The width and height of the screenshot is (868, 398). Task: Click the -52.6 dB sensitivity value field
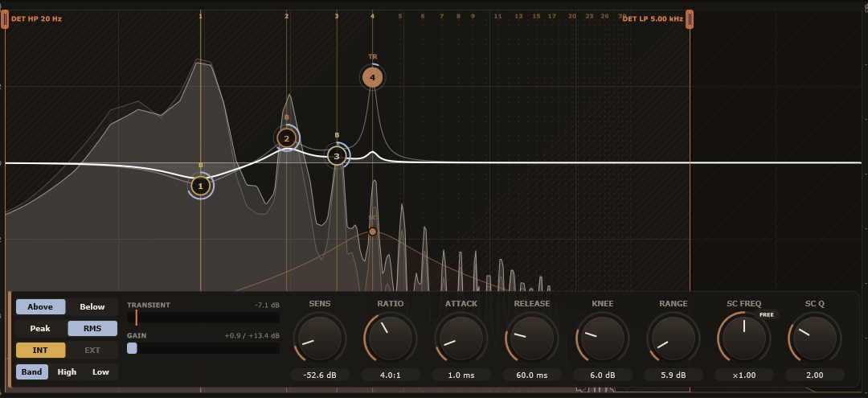(320, 375)
